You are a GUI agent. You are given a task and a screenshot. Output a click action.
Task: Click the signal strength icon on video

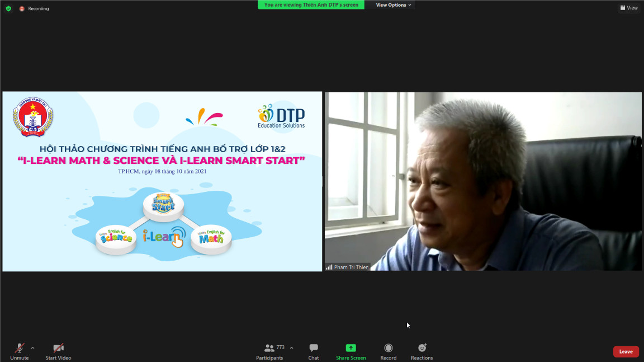coord(329,267)
